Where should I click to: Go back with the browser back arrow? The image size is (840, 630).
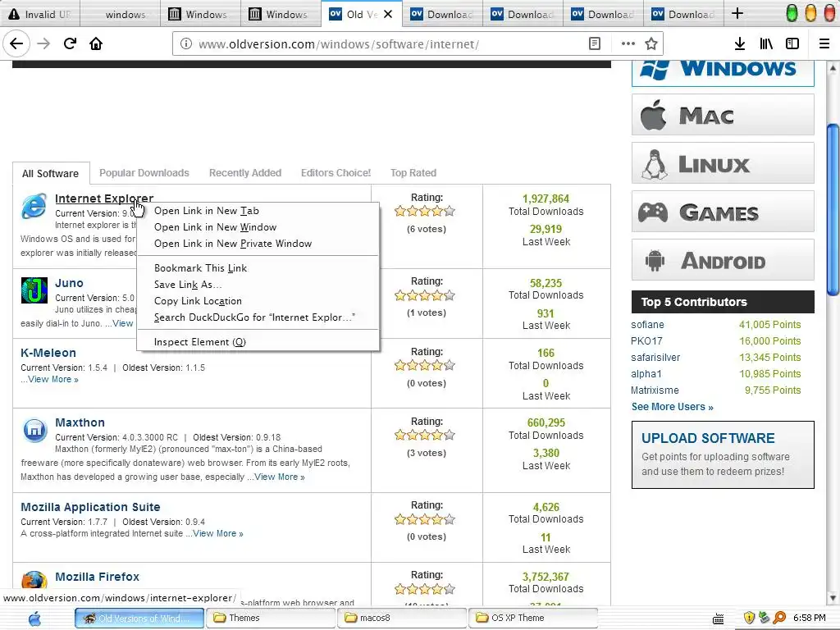coord(16,43)
